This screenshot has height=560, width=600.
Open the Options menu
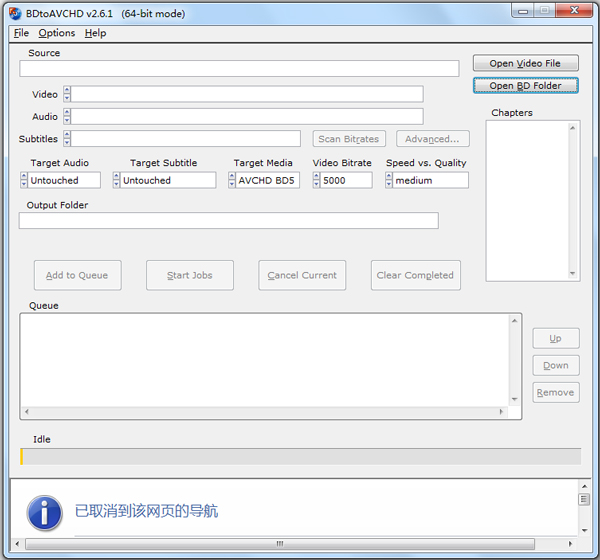pos(57,33)
